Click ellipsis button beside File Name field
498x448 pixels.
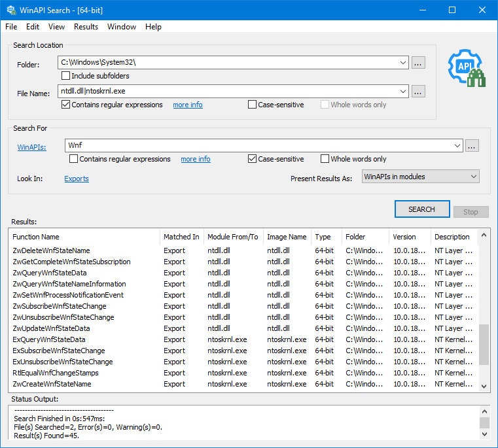[419, 91]
